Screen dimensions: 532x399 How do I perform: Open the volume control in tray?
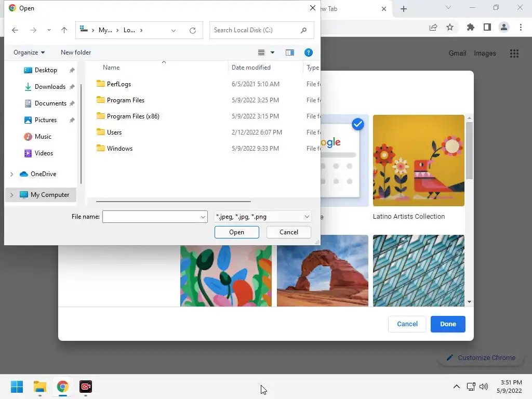point(484,387)
